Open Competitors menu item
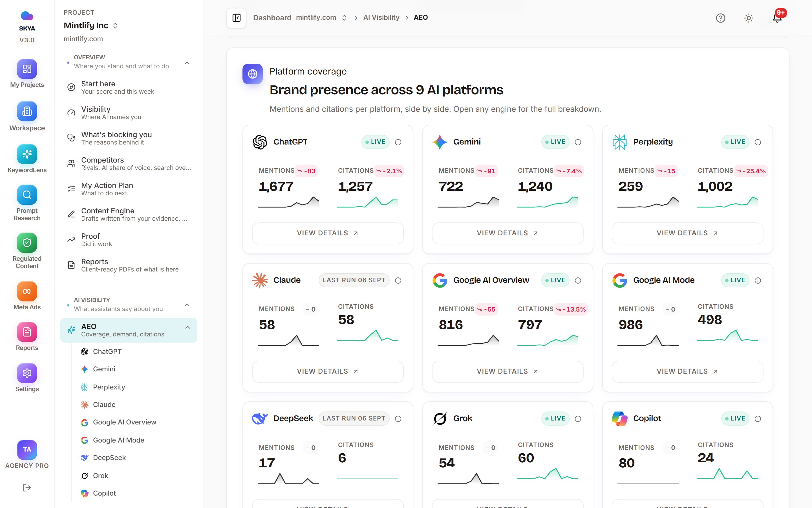This screenshot has height=508, width=812. (129, 163)
